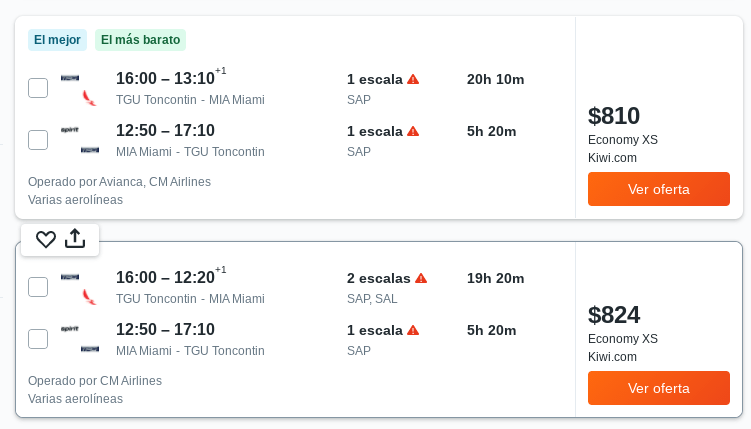
Task: Open the $810 price details
Action: [614, 116]
